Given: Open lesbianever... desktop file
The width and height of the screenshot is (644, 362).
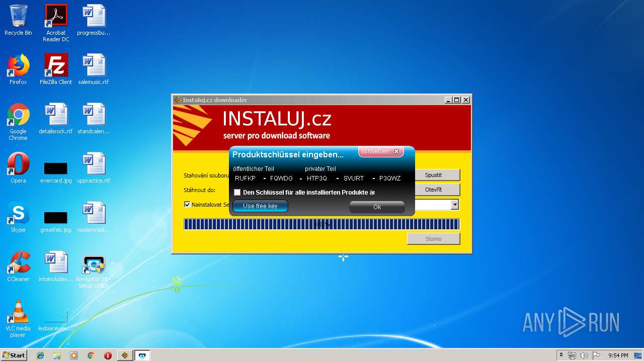Looking at the screenshot, I should [56, 321].
